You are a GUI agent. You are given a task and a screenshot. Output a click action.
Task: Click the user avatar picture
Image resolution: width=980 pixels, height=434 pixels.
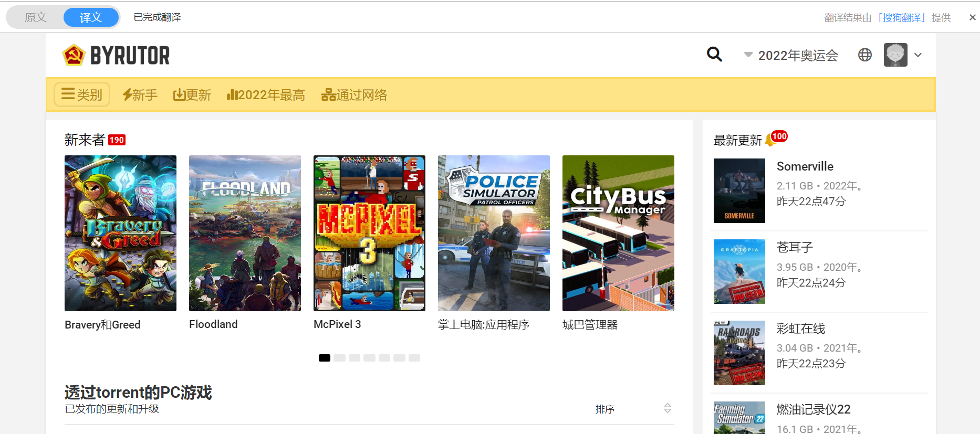coord(895,55)
